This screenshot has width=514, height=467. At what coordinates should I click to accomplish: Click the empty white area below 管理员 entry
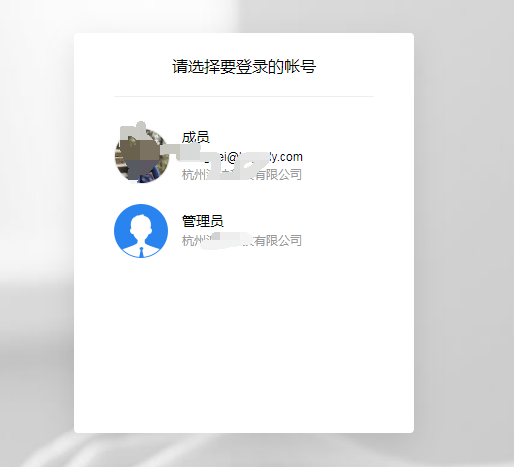coord(244,343)
